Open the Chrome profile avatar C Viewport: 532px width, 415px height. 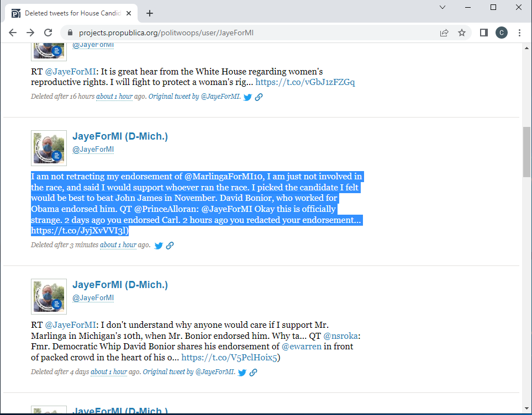click(502, 33)
